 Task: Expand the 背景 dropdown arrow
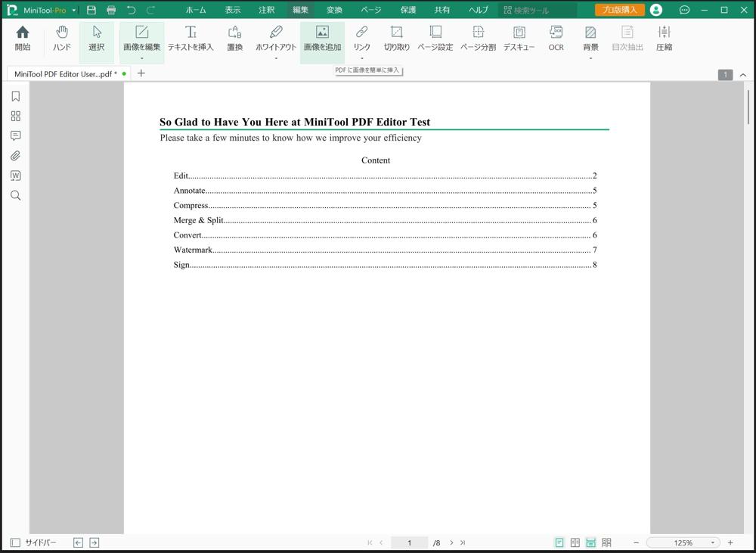coord(590,59)
